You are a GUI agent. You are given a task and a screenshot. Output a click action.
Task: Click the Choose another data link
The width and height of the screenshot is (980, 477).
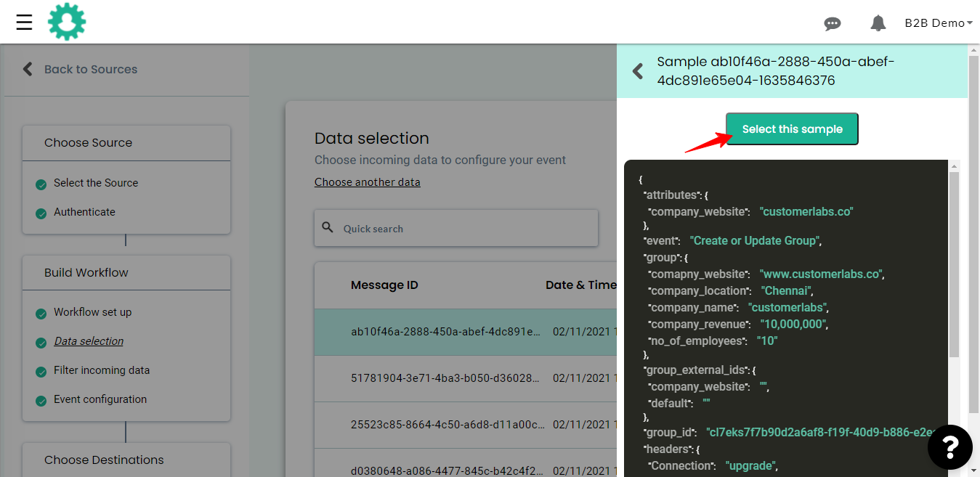[367, 182]
